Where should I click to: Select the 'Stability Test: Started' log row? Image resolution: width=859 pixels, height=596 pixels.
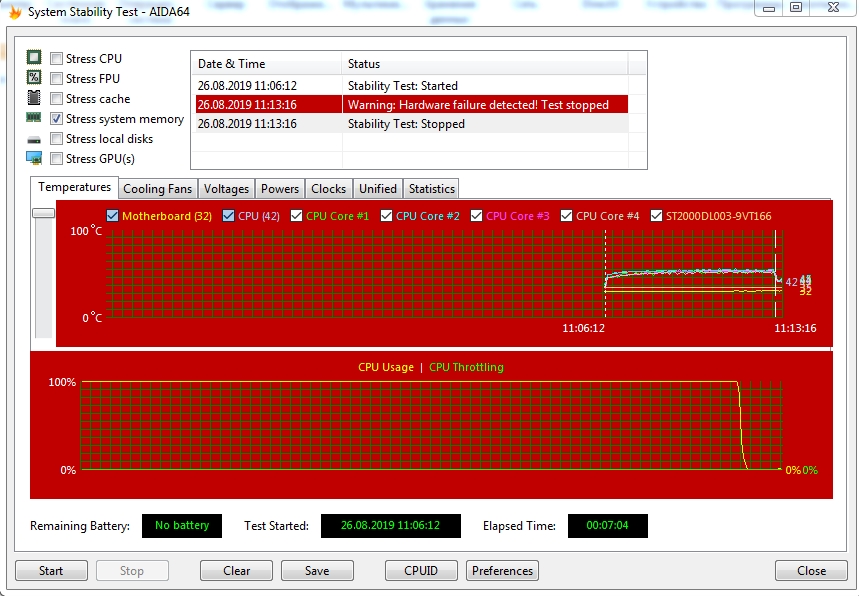pos(412,85)
